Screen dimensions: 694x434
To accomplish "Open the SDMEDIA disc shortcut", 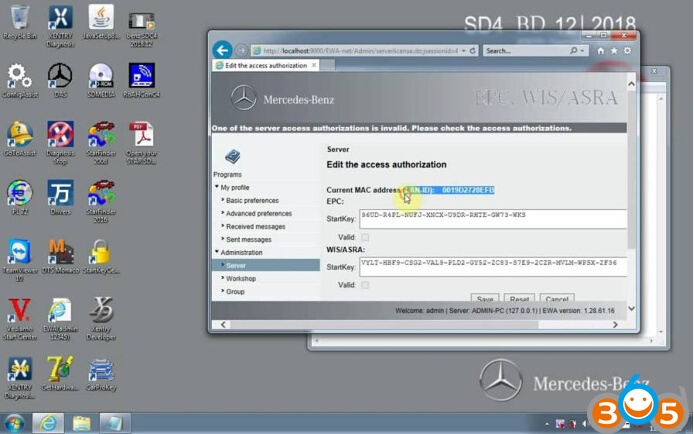I will [101, 81].
